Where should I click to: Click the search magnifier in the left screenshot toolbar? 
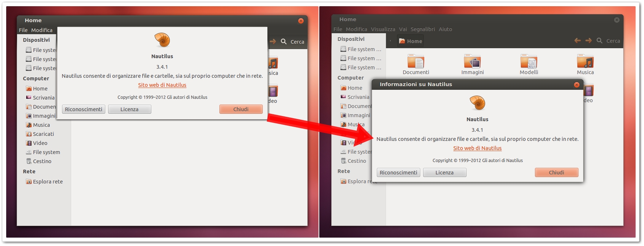284,42
